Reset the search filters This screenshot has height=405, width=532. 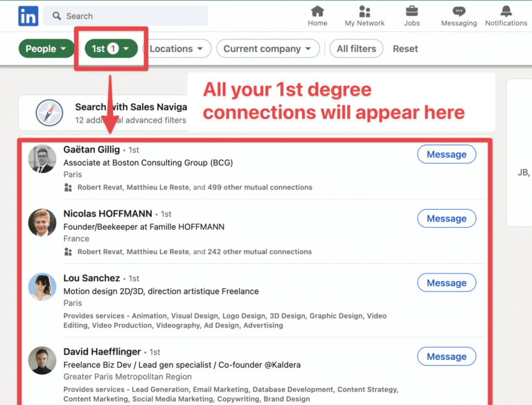[405, 49]
